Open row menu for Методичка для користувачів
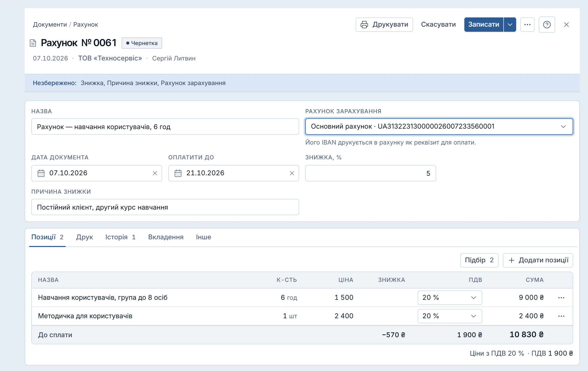 point(561,316)
